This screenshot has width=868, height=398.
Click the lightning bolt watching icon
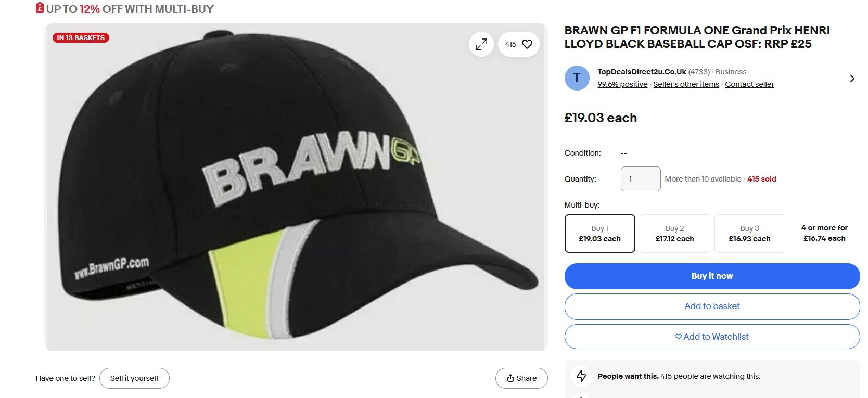click(x=581, y=376)
